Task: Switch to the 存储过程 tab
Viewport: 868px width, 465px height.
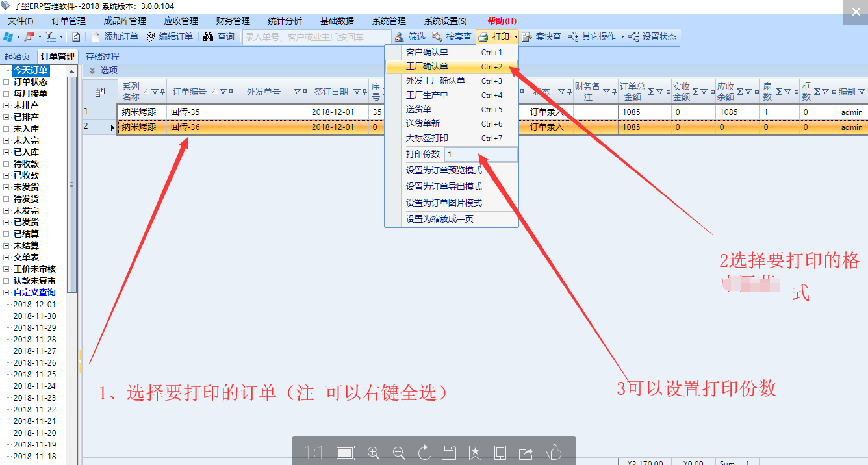Action: 103,57
